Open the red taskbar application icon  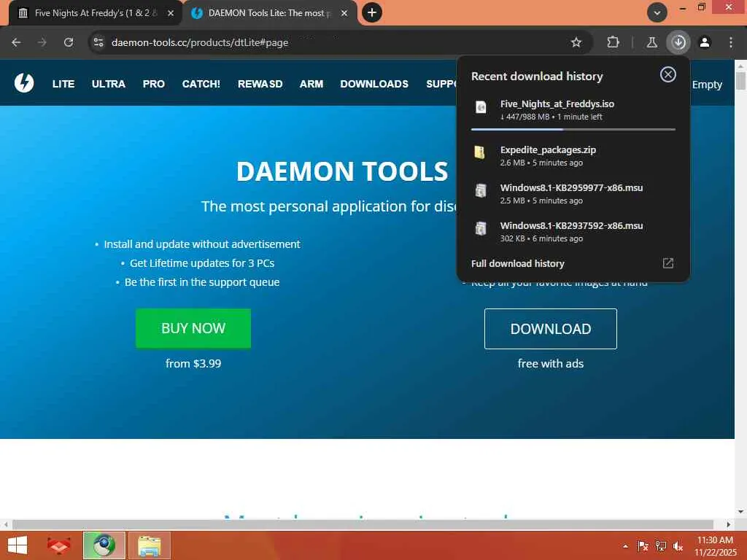(58, 545)
